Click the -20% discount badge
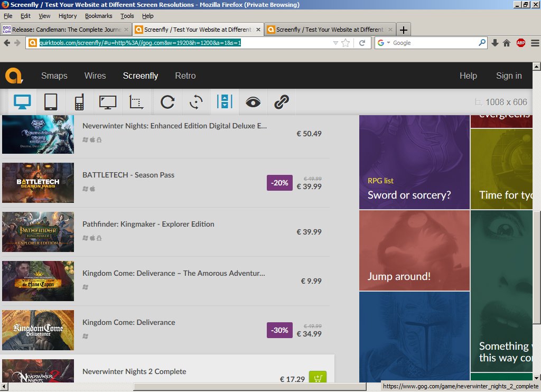 (279, 183)
